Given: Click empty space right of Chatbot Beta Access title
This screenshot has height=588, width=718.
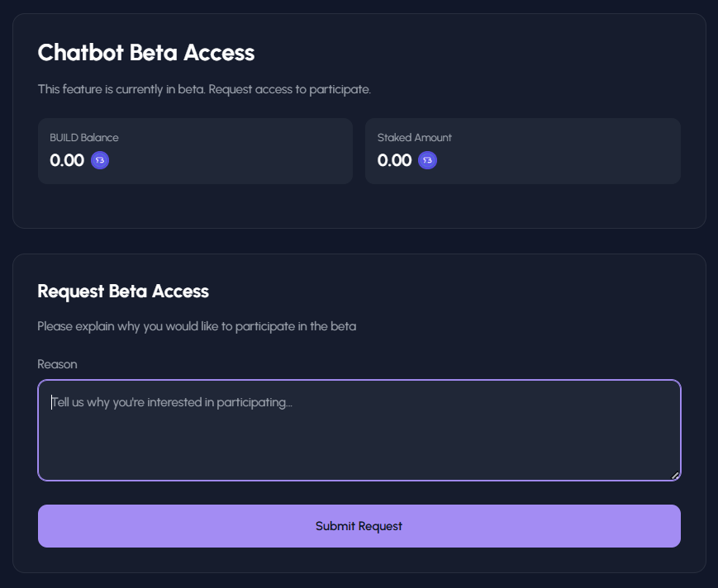Looking at the screenshot, I should (479, 53).
